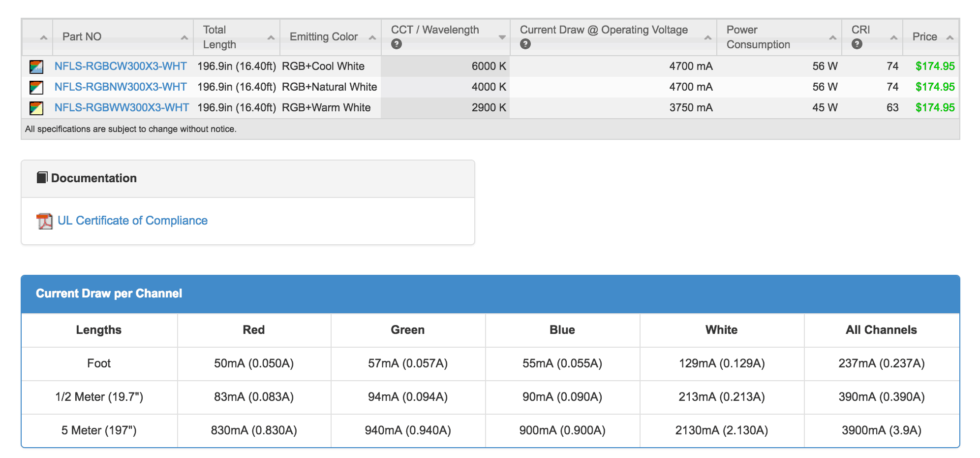Sort by the Emitting Color column arrow
The height and width of the screenshot is (458, 980).
(371, 37)
